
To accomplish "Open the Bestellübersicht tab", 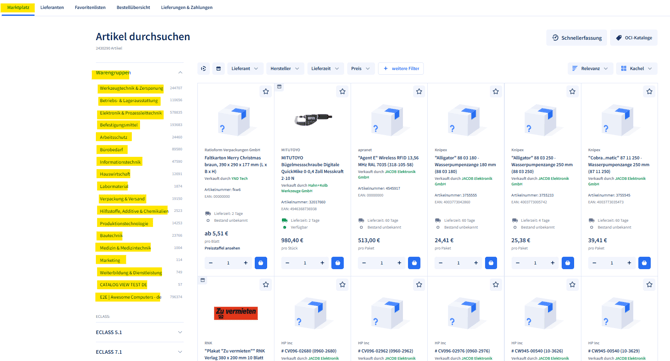I will [133, 7].
